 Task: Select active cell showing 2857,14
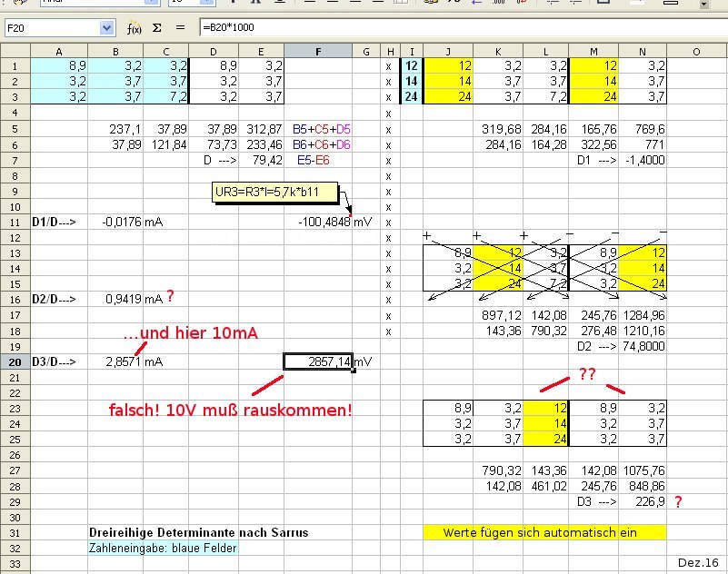[x=318, y=362]
